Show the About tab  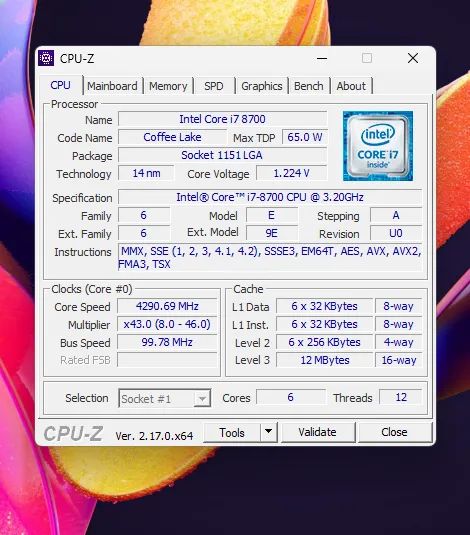[x=351, y=86]
